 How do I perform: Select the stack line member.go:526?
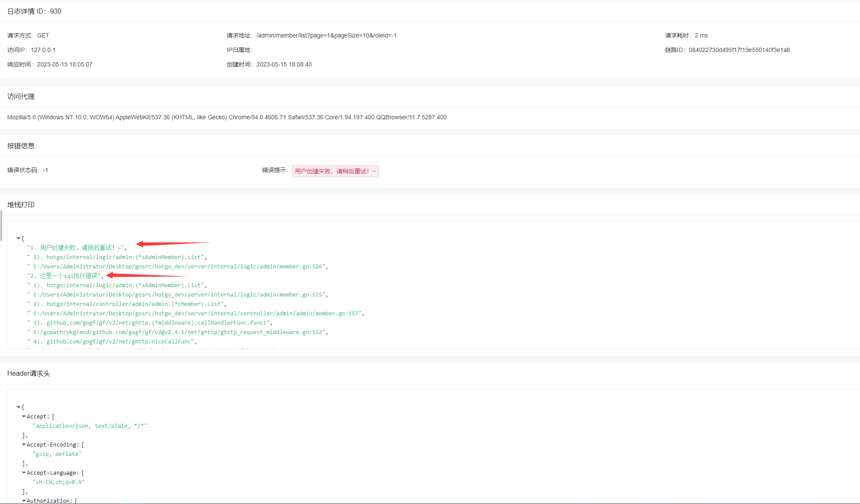click(x=178, y=266)
